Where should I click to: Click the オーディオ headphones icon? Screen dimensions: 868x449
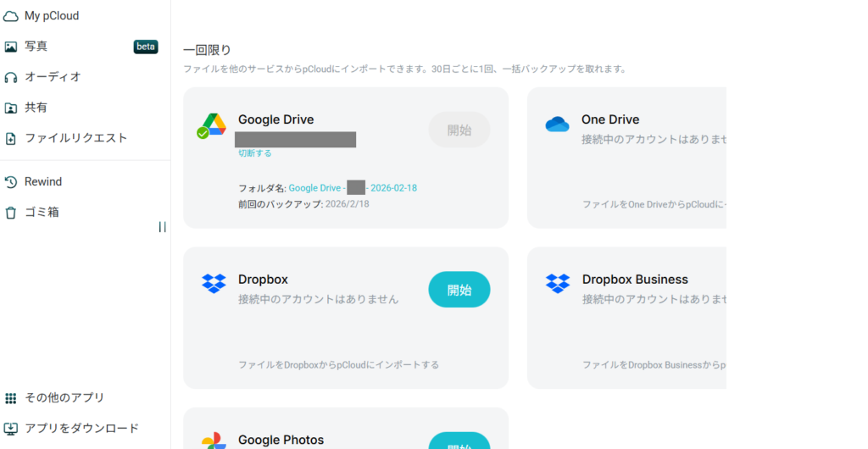[11, 77]
